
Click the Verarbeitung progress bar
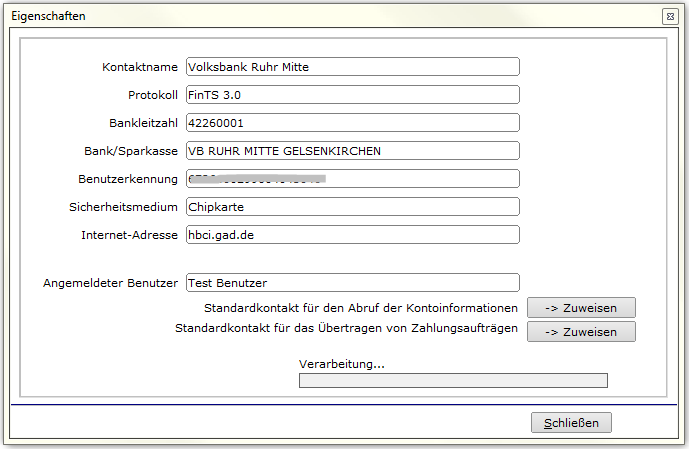(453, 380)
